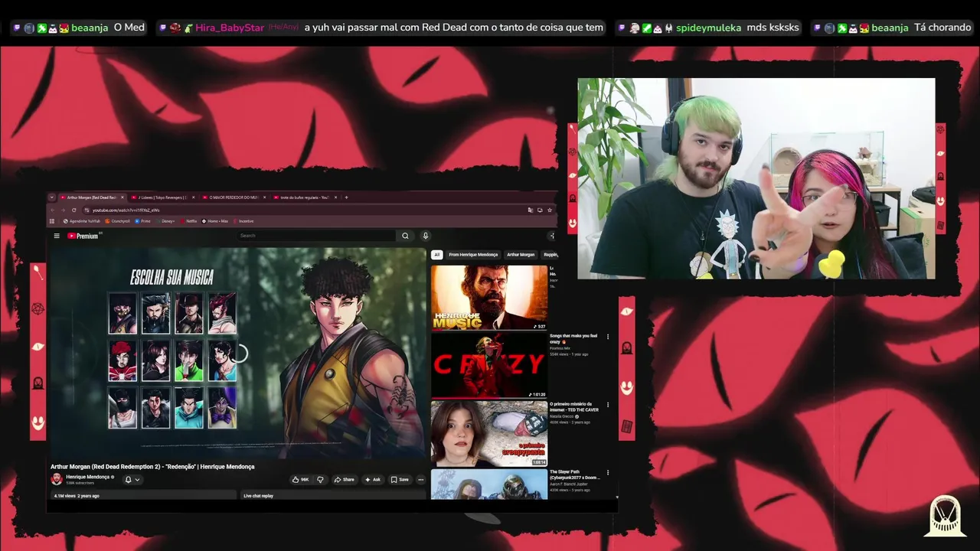Open the Incentive bookmark
Image resolution: width=980 pixels, height=551 pixels.
(x=243, y=221)
